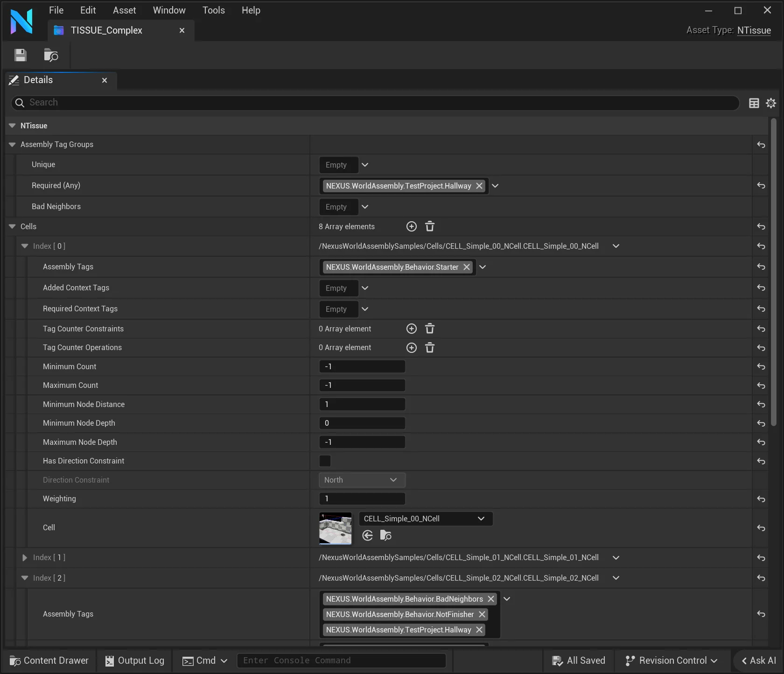
Task: Open the Window menu
Action: point(169,10)
